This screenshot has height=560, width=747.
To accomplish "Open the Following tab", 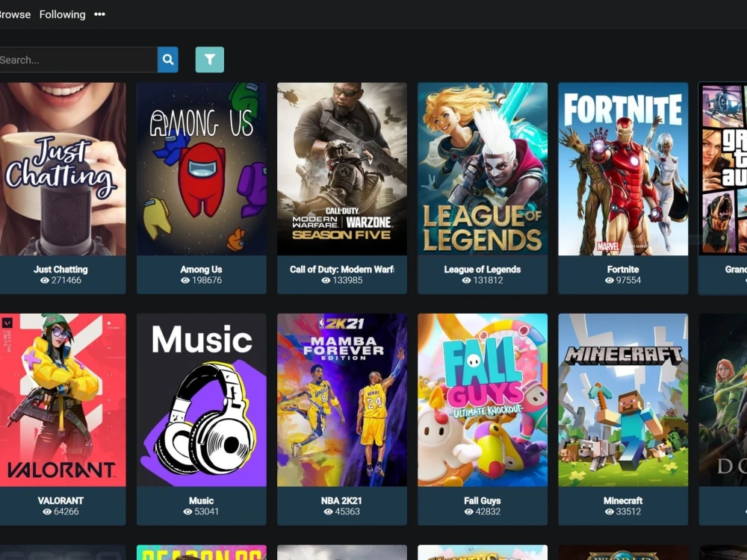I will 63,14.
